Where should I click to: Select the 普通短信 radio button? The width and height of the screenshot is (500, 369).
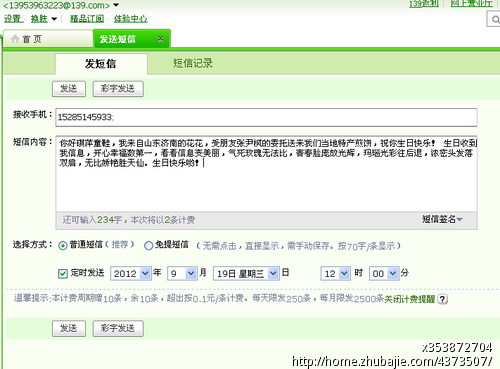(x=62, y=246)
